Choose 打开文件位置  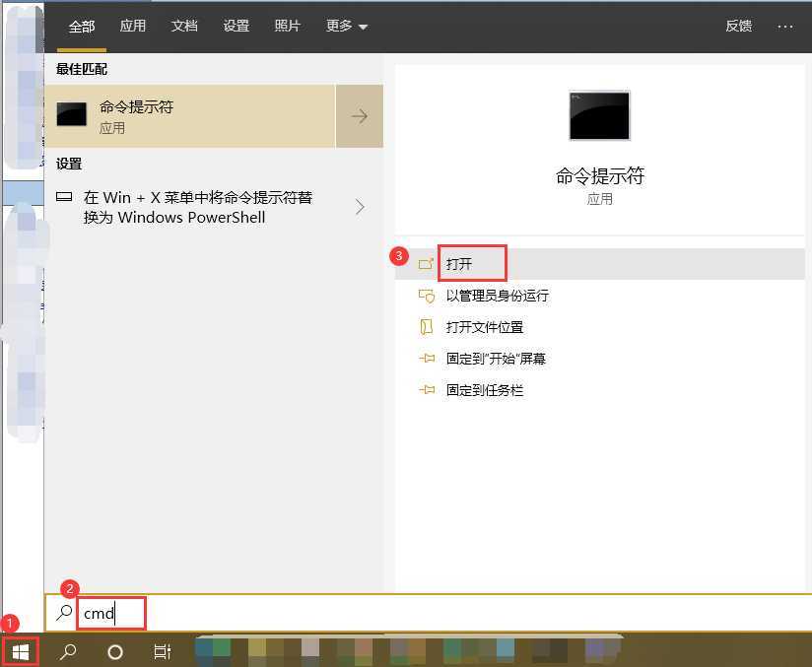coord(485,327)
